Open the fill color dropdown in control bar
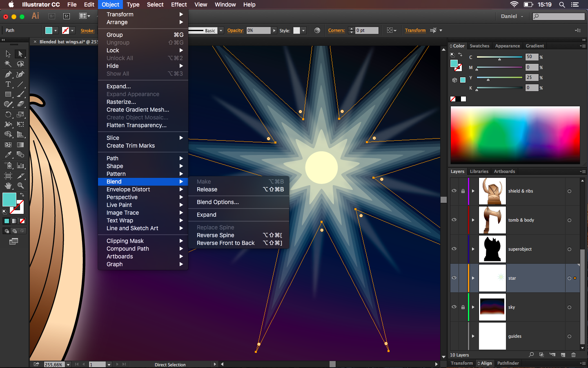This screenshot has height=368, width=588. (x=56, y=30)
